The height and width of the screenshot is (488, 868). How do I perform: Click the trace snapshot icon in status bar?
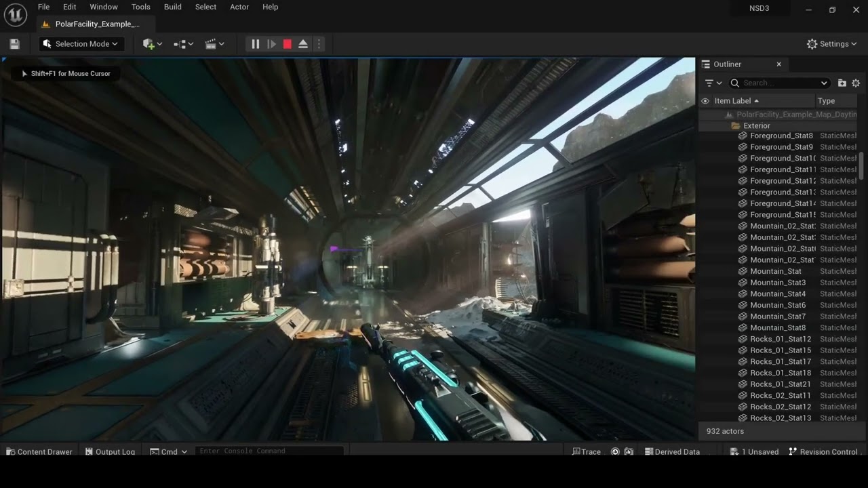point(629,452)
